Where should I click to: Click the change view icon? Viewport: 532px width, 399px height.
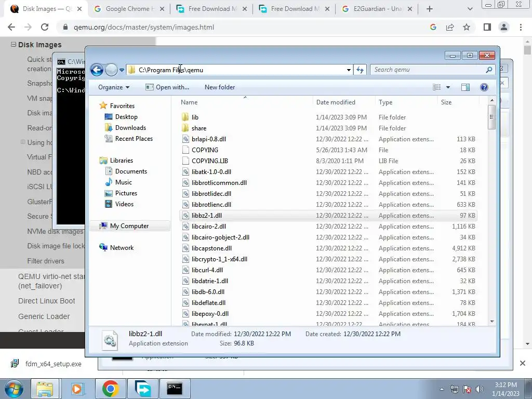(436, 87)
